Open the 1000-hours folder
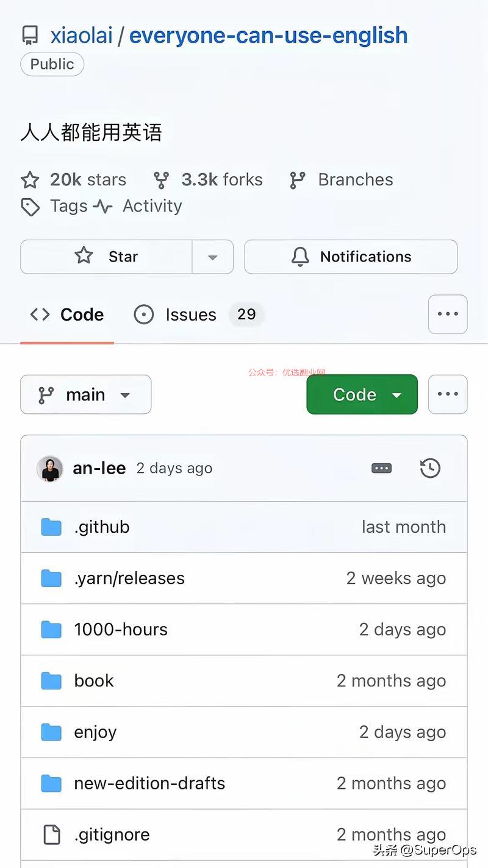488x868 pixels. [x=121, y=629]
